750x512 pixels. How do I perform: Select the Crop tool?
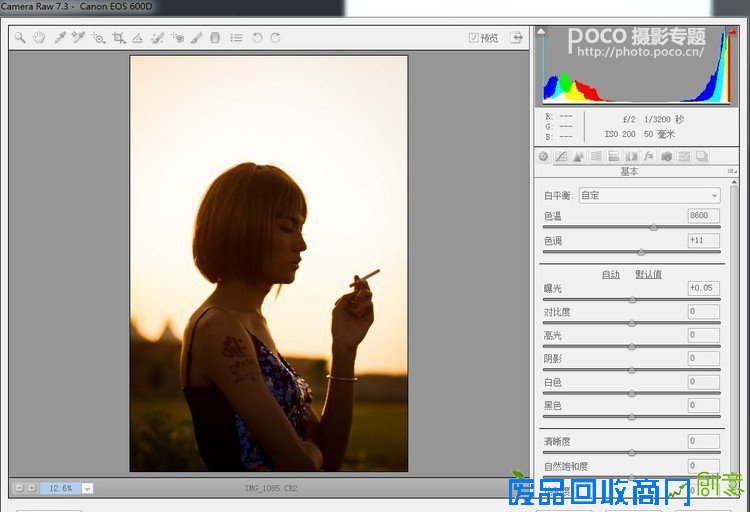tap(119, 38)
